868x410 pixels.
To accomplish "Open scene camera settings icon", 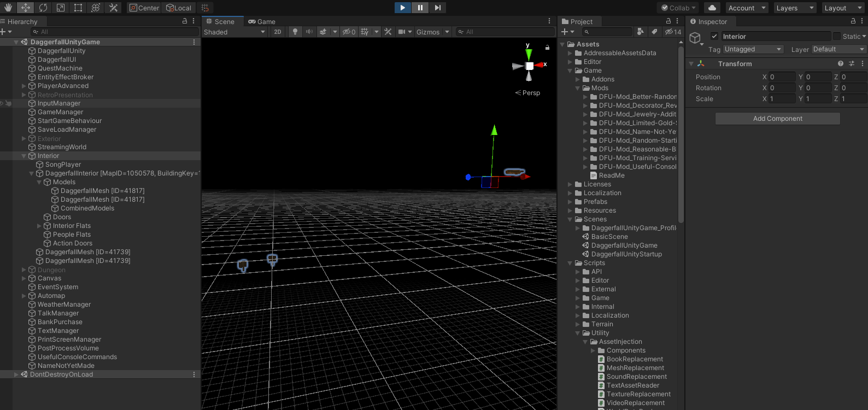I will [x=402, y=32].
